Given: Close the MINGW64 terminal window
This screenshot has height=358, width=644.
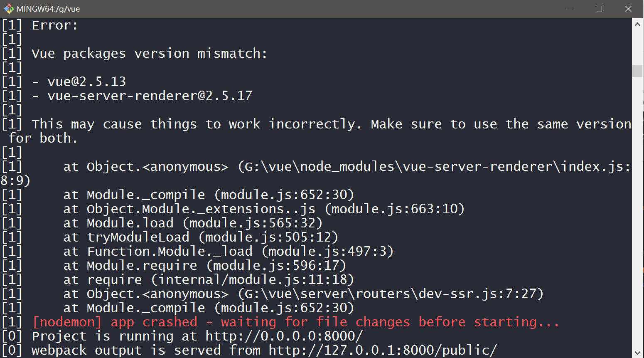Looking at the screenshot, I should click(628, 9).
